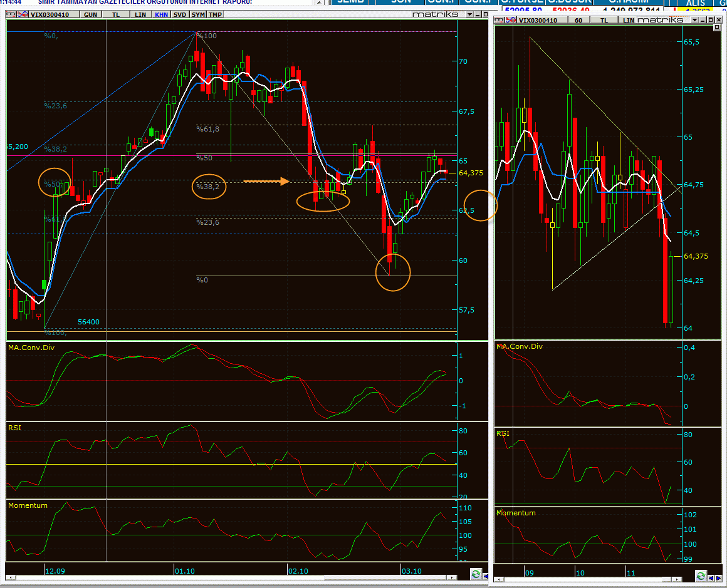Viewport: 727px width, 588px height.
Task: Toggle the LIN scale mode on left chart
Action: click(140, 15)
